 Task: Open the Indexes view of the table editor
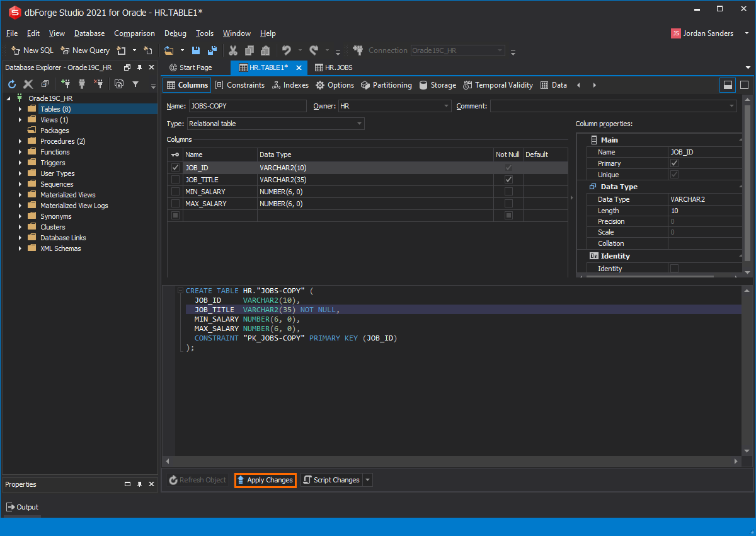click(x=290, y=84)
